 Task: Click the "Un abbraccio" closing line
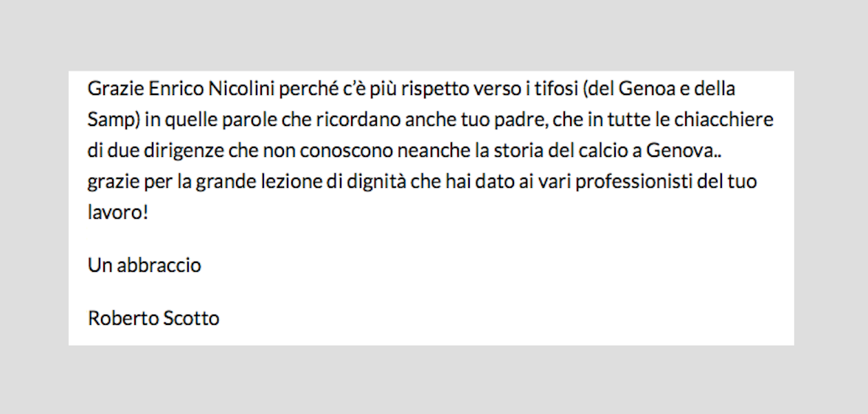[145, 265]
